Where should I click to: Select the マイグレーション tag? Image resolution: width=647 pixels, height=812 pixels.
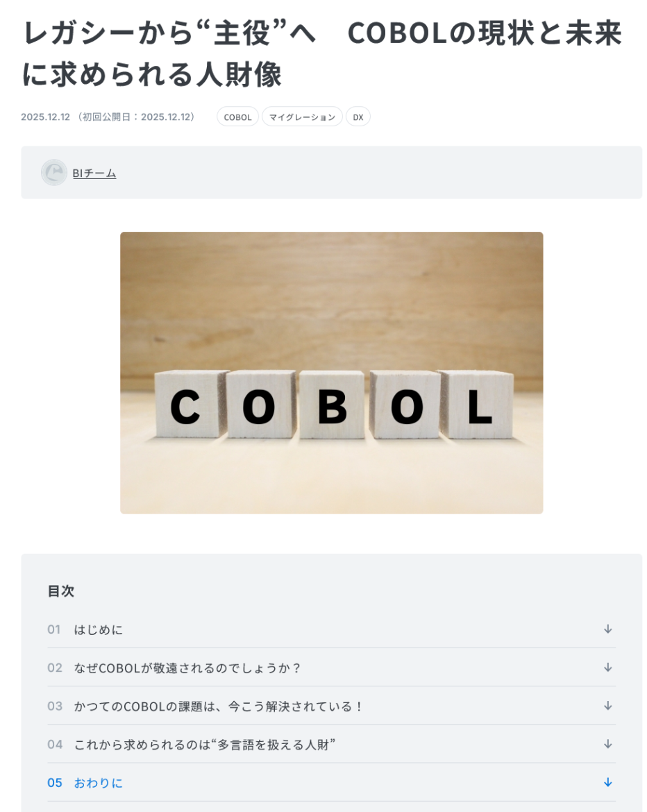tap(302, 117)
